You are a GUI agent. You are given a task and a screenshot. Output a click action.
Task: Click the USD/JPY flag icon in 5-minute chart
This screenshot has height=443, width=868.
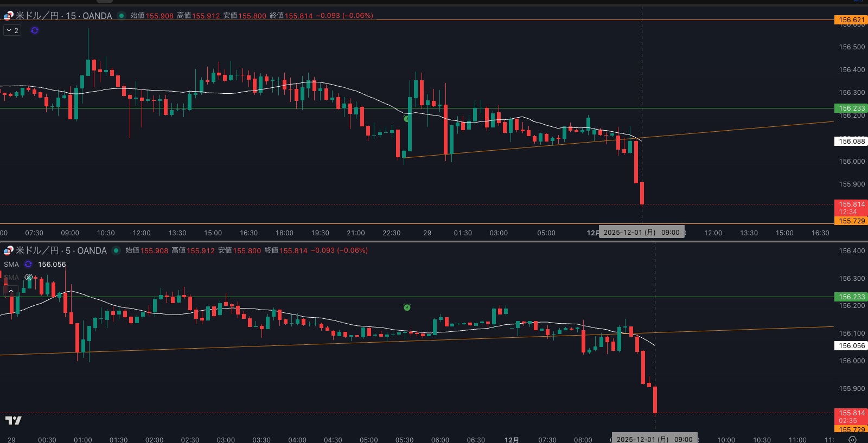[x=9, y=251]
